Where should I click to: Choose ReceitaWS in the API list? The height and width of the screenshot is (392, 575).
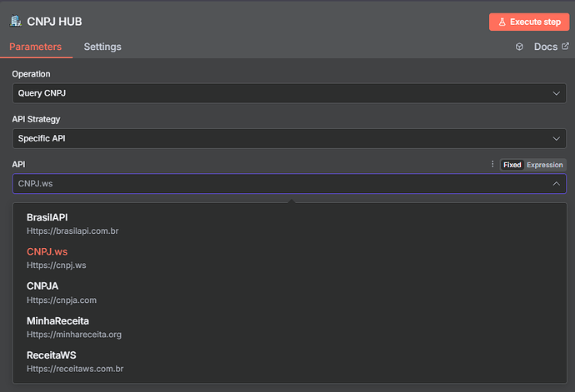pyautogui.click(x=52, y=355)
